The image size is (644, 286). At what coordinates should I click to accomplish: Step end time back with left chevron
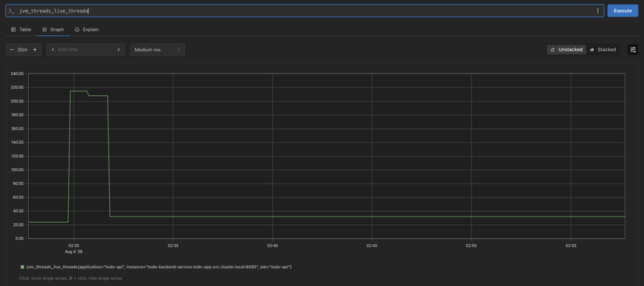[x=52, y=50]
